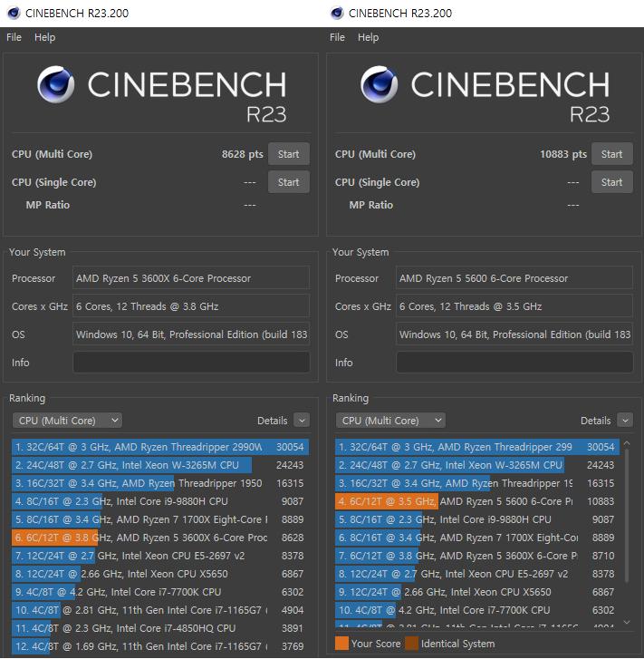Select highlighted Ryzen 5 3600X row scoring 8628
The width and height of the screenshot is (644, 659).
click(x=160, y=538)
